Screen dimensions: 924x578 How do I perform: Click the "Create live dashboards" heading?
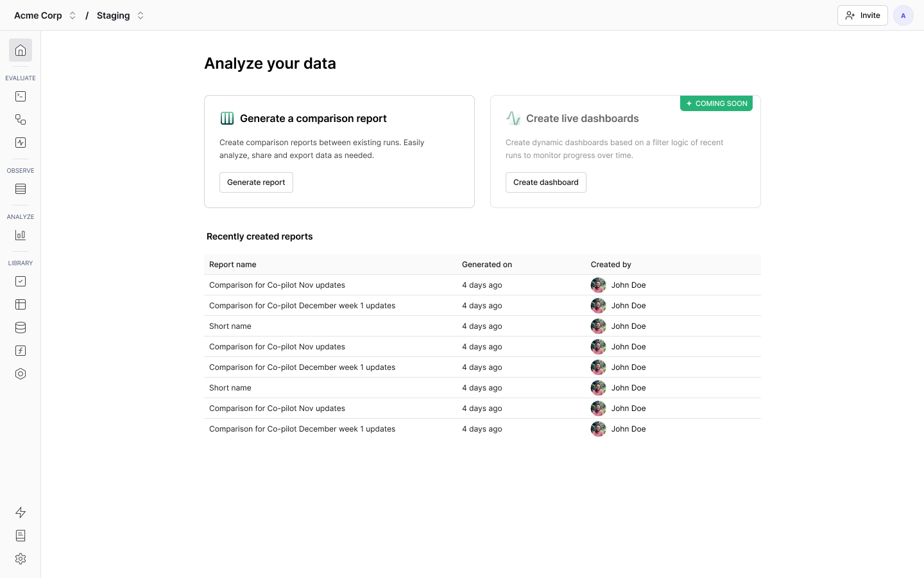click(x=583, y=118)
